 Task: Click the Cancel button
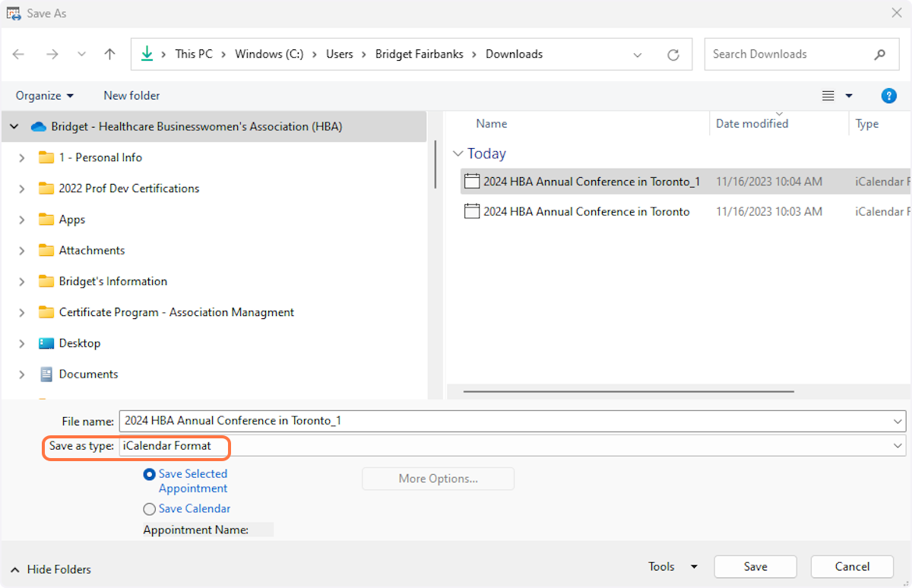tap(852, 567)
